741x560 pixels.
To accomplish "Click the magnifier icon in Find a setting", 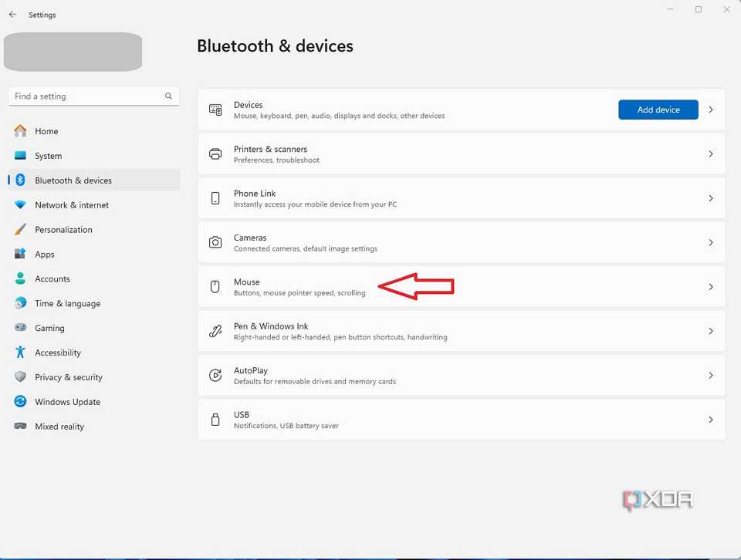I will pos(168,96).
